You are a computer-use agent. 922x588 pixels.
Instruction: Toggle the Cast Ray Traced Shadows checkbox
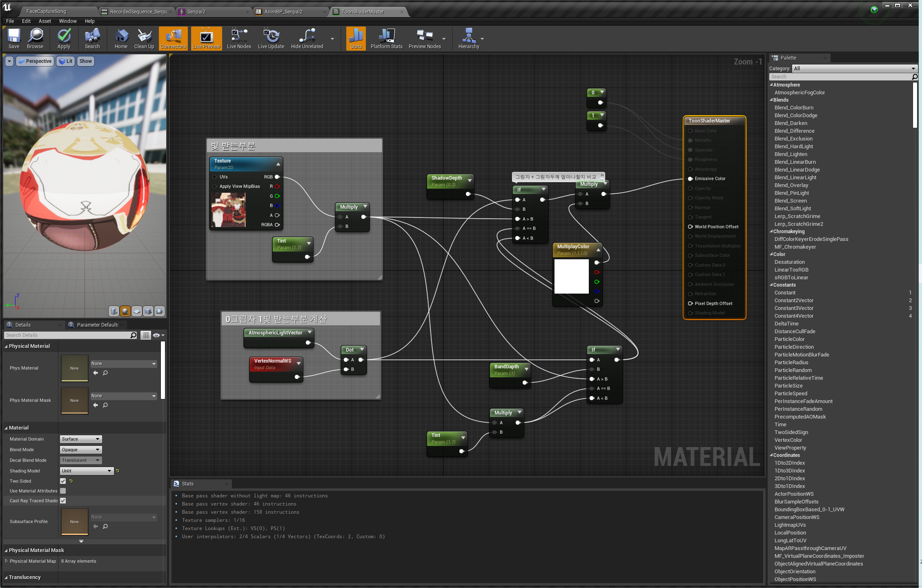(x=63, y=501)
